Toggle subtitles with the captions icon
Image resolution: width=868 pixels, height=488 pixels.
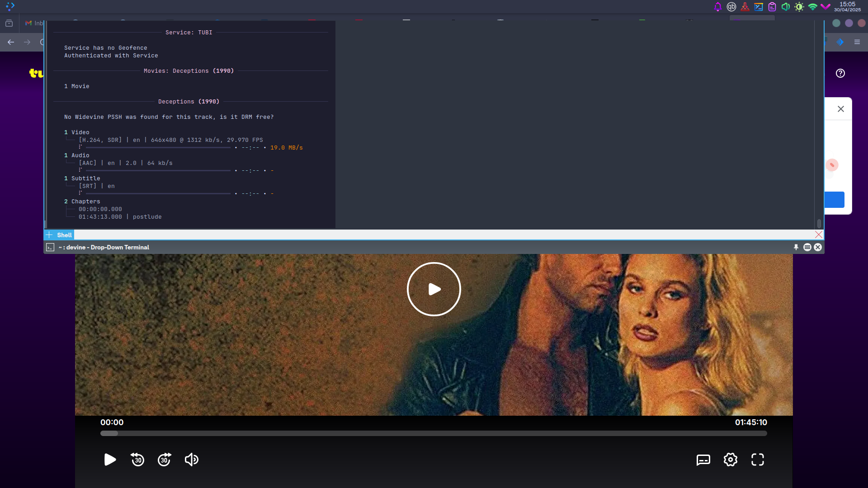pyautogui.click(x=703, y=460)
